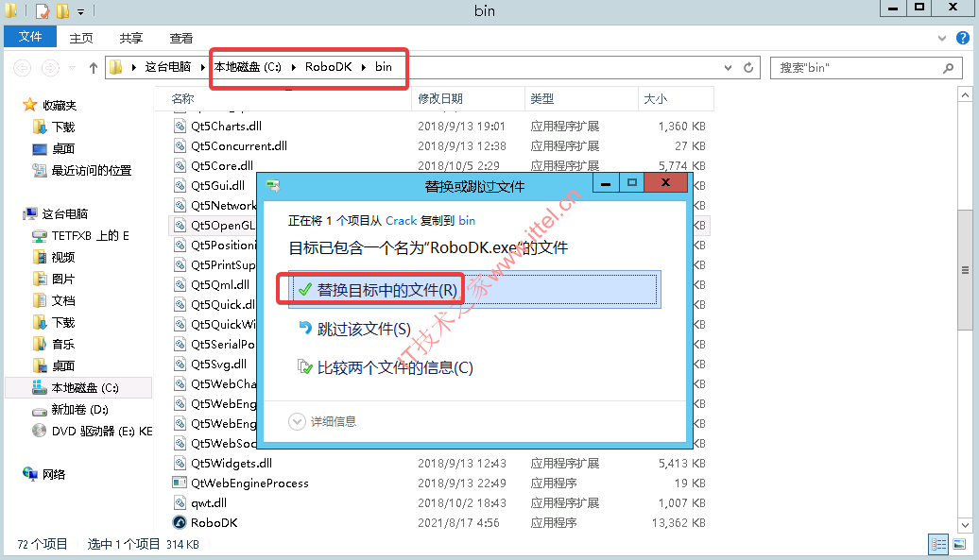The width and height of the screenshot is (979, 560).
Task: Click the RoboDK application icon
Action: tap(180, 522)
